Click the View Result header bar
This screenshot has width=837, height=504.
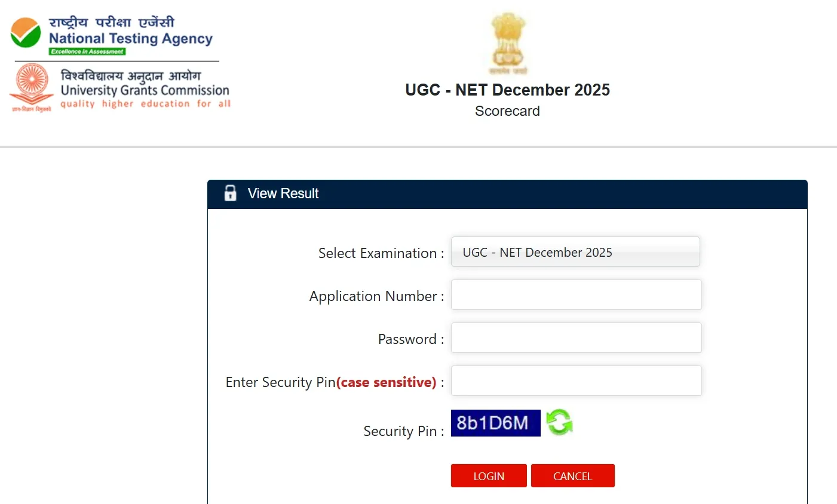(507, 193)
